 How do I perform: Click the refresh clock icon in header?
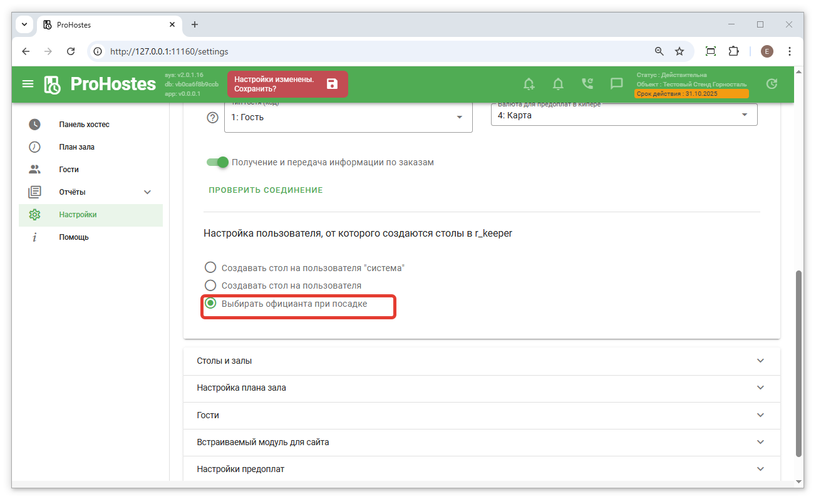772,84
